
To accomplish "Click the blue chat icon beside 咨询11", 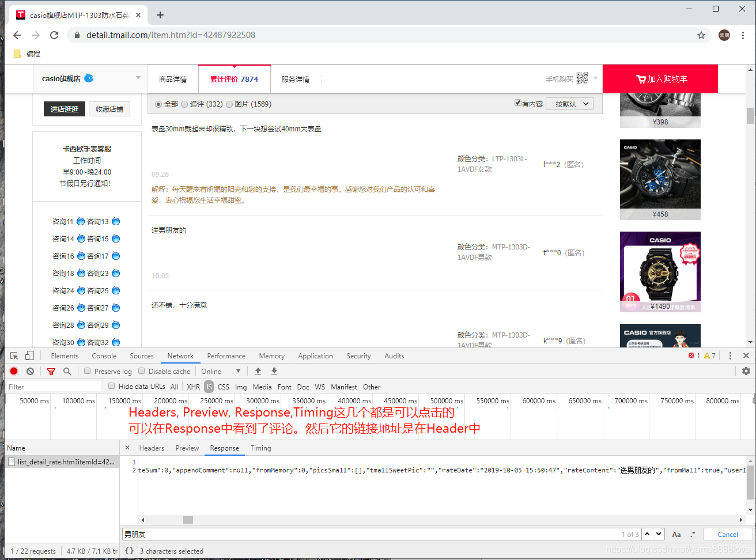I will [81, 221].
